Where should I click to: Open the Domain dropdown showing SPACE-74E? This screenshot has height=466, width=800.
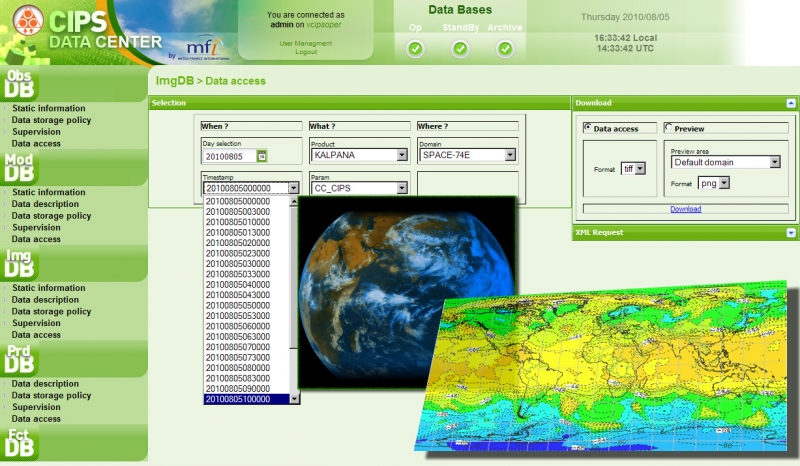467,155
